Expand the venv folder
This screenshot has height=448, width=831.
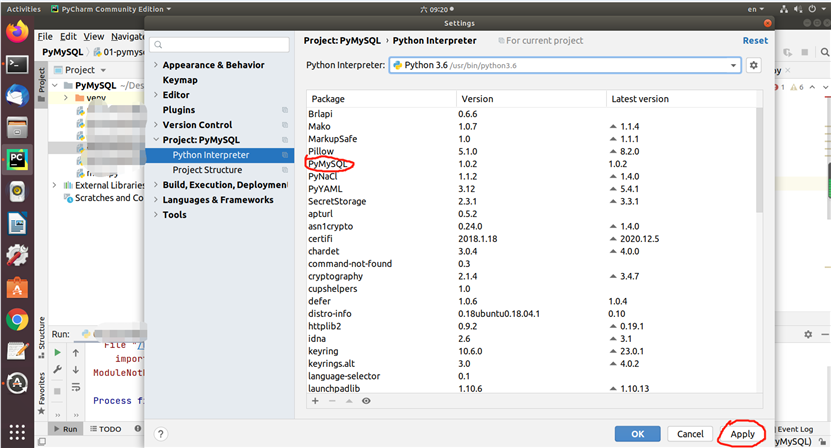(66, 98)
